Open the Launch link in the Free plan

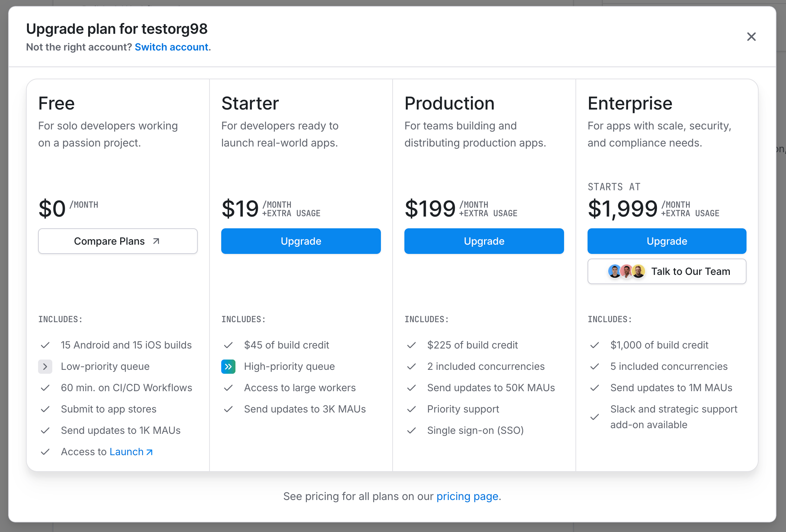click(127, 452)
